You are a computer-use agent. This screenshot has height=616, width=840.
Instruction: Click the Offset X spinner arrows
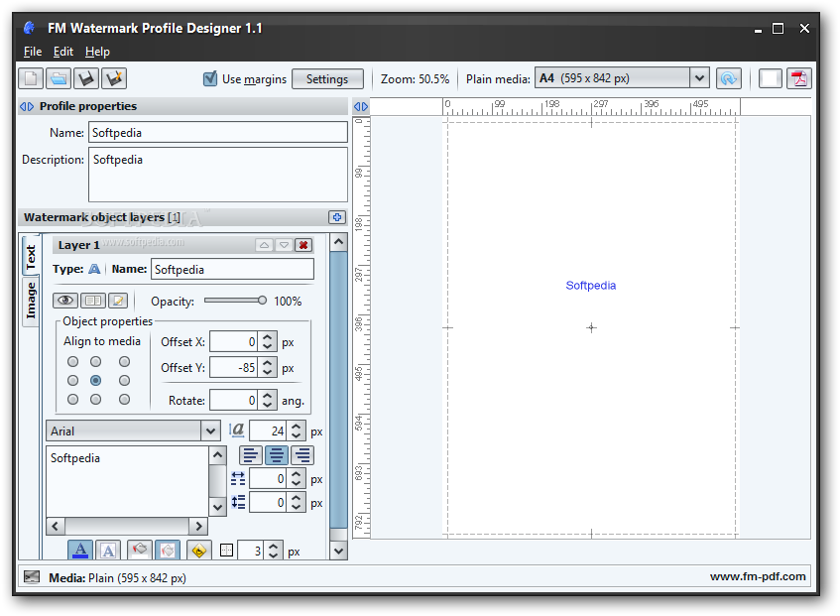pos(268,342)
